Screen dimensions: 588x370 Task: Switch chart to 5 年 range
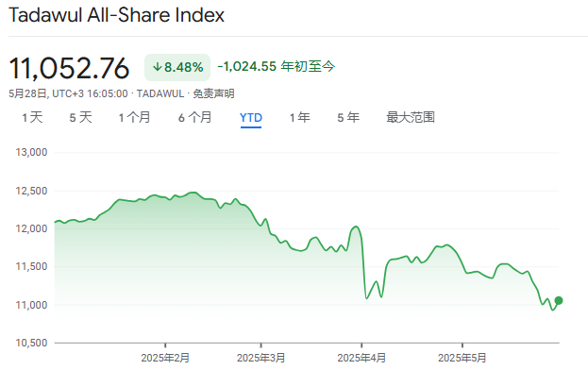point(348,117)
